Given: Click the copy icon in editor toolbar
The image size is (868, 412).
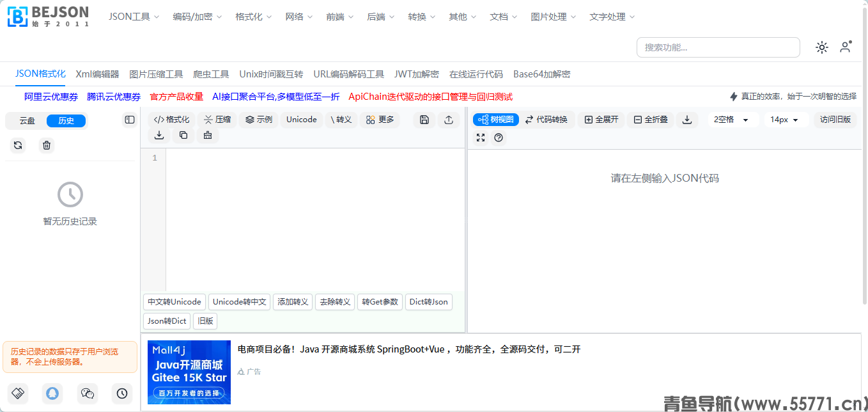Looking at the screenshot, I should tap(183, 135).
